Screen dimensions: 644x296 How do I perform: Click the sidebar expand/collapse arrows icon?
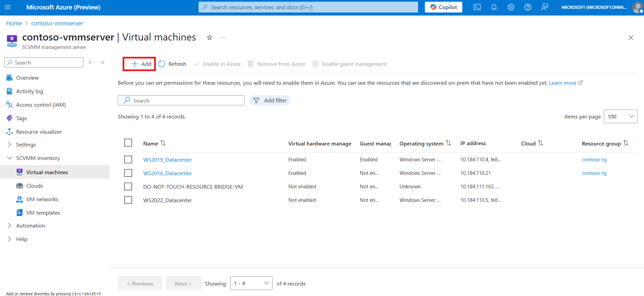pyautogui.click(x=90, y=62)
